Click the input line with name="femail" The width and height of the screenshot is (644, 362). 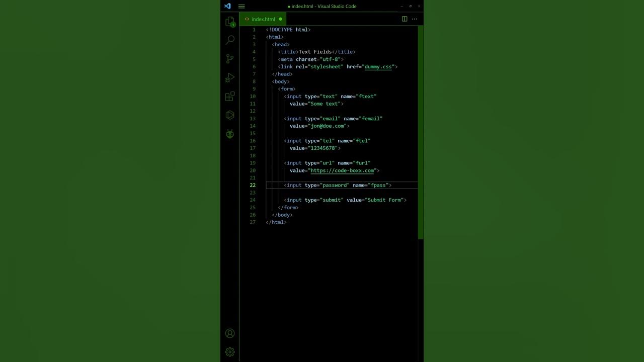[333, 119]
